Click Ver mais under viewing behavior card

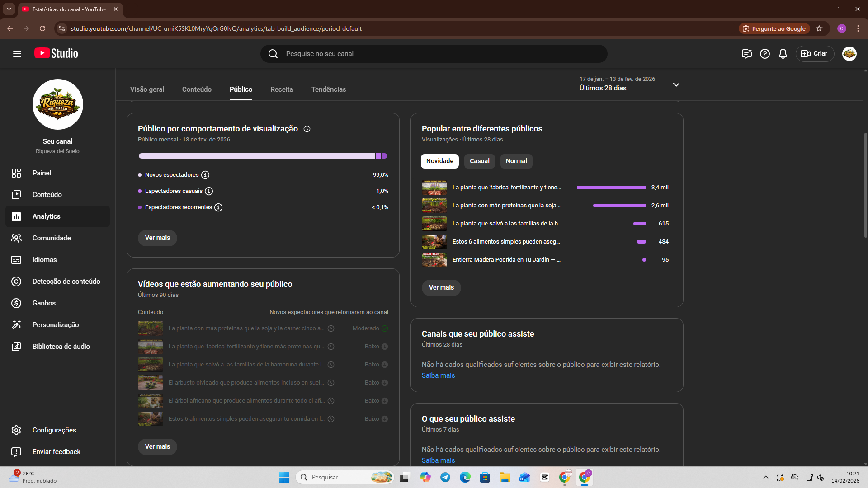[x=157, y=238]
